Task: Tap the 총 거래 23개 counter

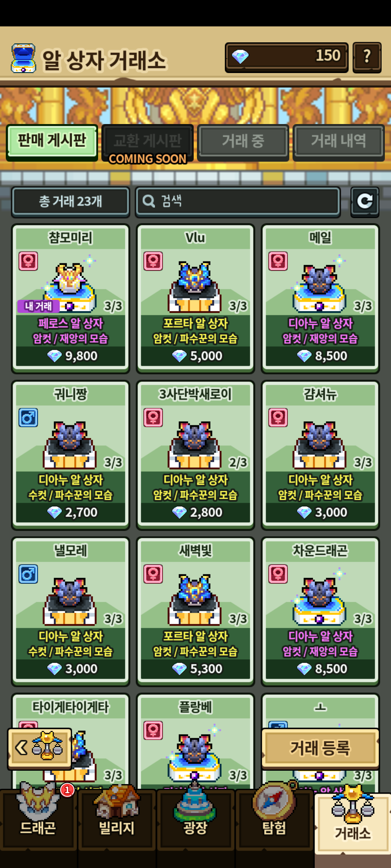Action: coord(70,201)
